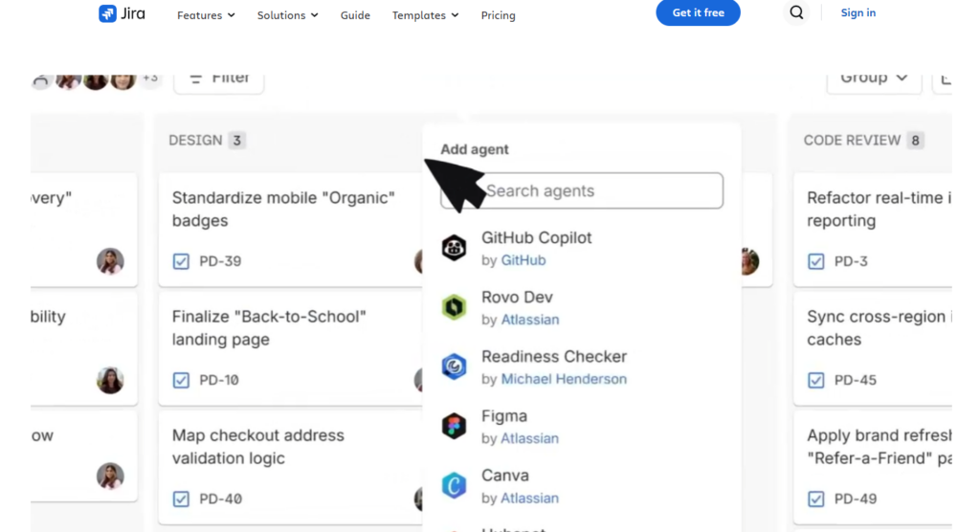The image size is (980, 532).
Task: Open the Group dropdown
Action: pyautogui.click(x=874, y=78)
